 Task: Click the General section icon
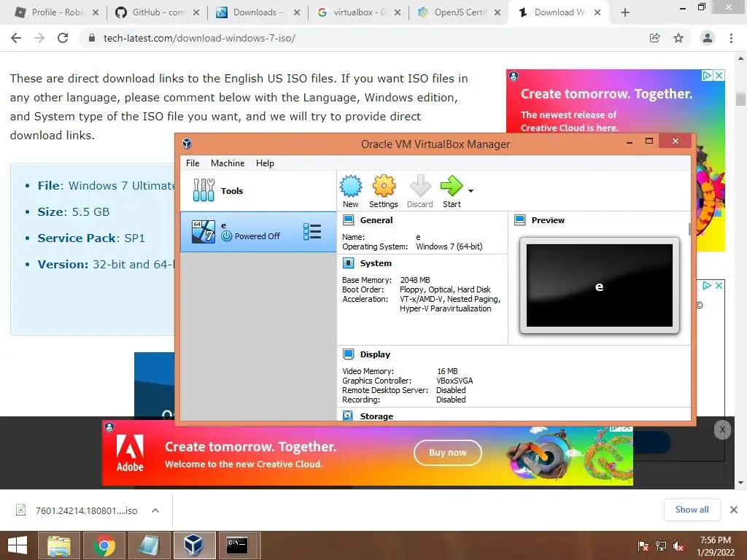[349, 220]
